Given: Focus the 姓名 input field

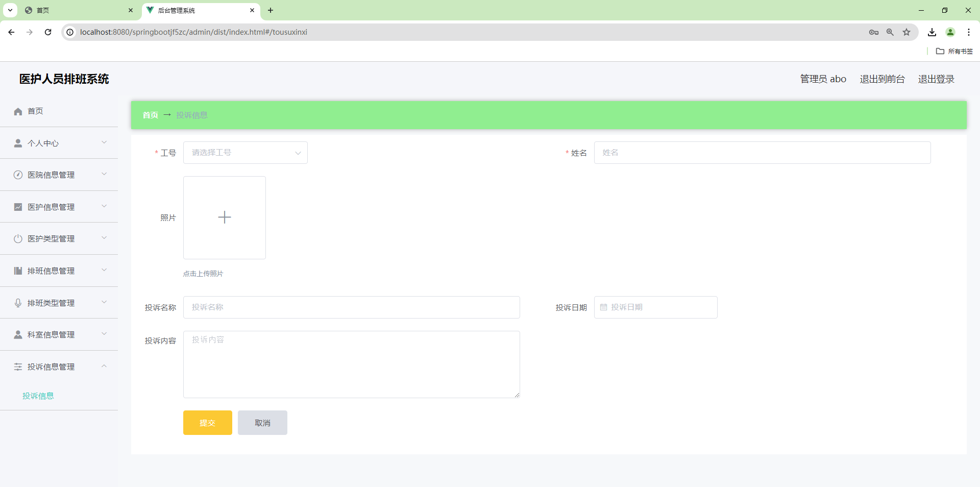Looking at the screenshot, I should tap(763, 153).
